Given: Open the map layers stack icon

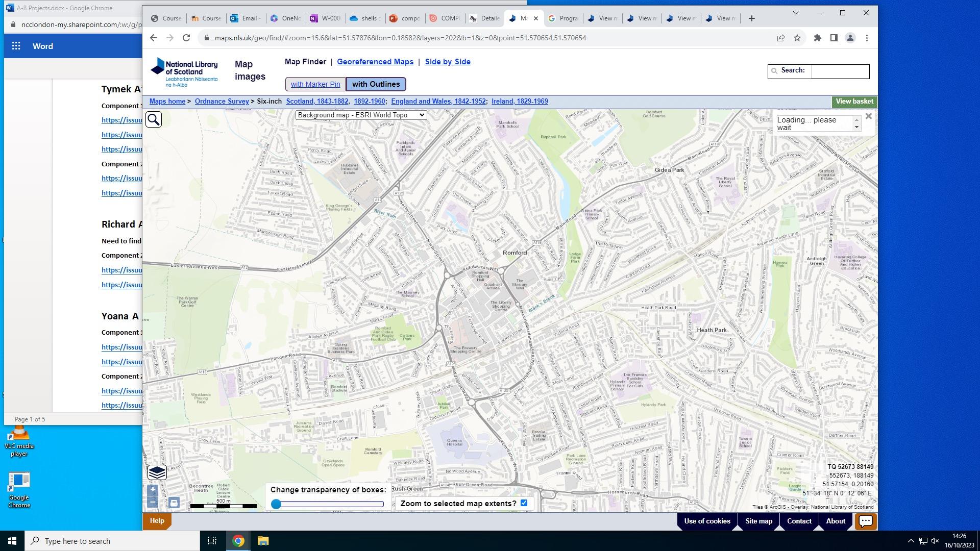Looking at the screenshot, I should tap(157, 472).
